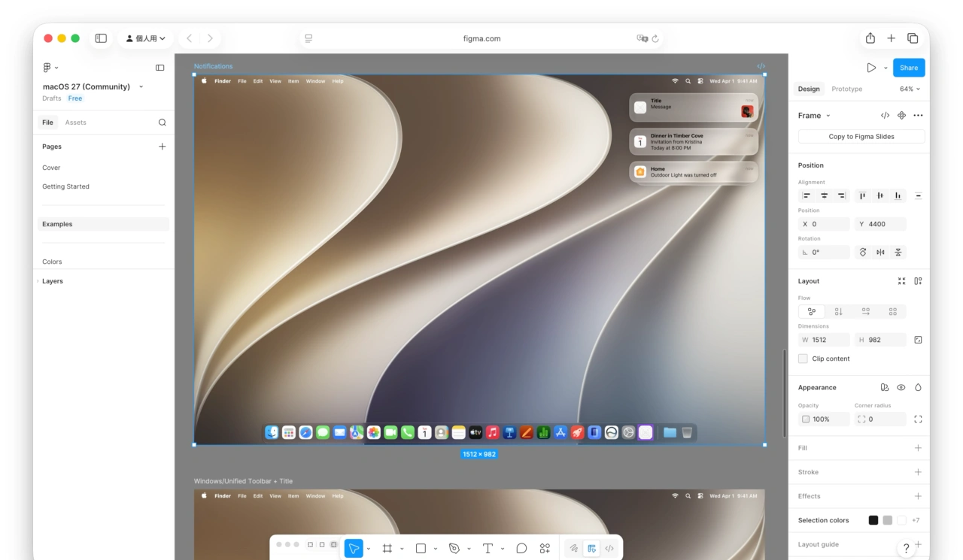Viewport: 963px width, 560px height.
Task: Select the Text tool
Action: pyautogui.click(x=488, y=549)
